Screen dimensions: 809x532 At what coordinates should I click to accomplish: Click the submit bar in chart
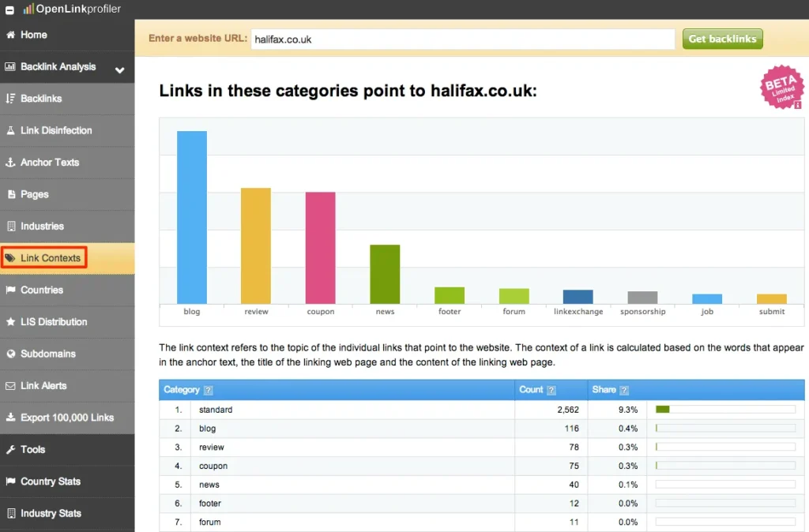coord(771,298)
